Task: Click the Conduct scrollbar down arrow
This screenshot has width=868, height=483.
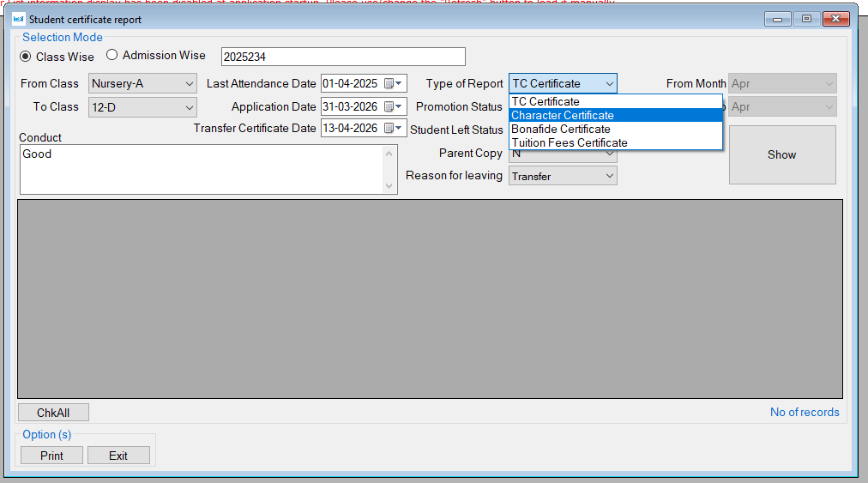Action: pos(390,187)
